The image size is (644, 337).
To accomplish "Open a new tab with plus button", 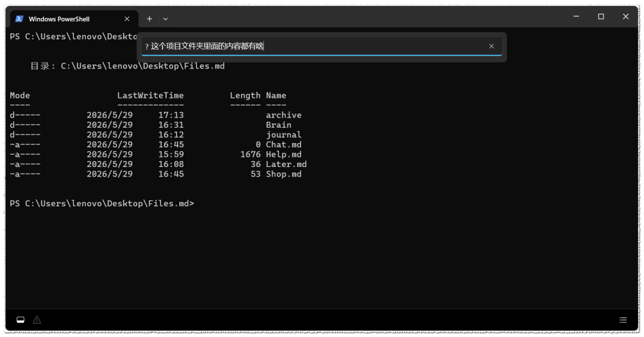I will point(150,19).
